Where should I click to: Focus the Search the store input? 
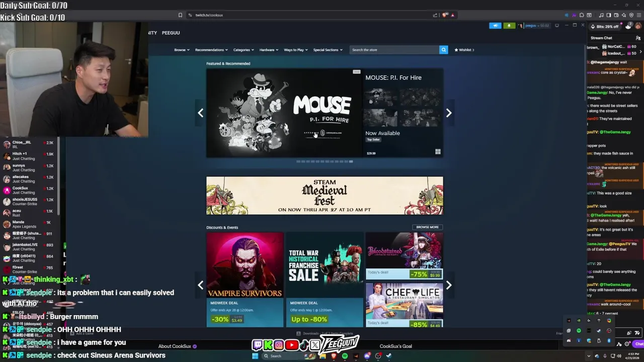coord(394,50)
